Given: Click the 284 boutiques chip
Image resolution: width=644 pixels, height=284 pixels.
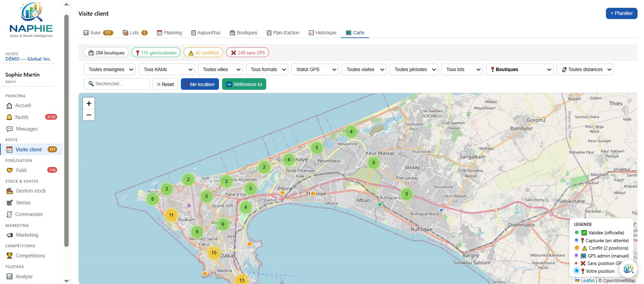Looking at the screenshot, I should point(106,52).
